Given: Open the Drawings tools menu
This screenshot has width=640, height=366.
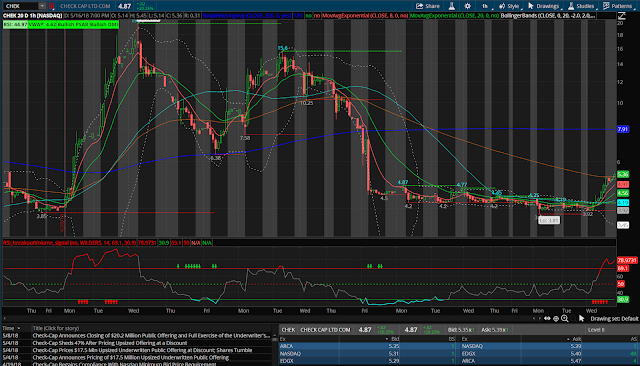Looking at the screenshot, I should click(x=544, y=6).
